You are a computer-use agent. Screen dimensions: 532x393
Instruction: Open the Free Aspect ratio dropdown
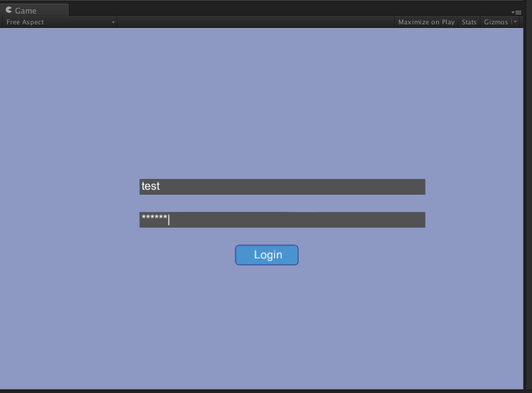coord(59,22)
